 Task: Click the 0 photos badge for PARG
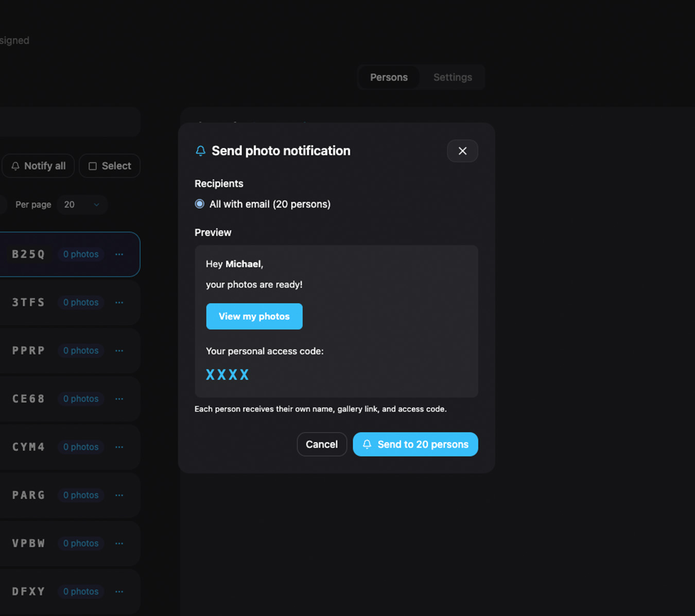click(81, 495)
